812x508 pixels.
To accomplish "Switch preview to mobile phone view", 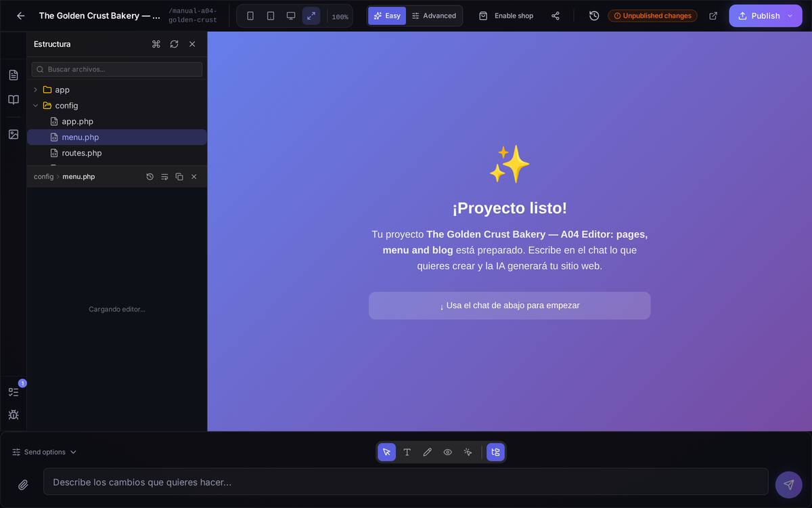I will tap(250, 16).
